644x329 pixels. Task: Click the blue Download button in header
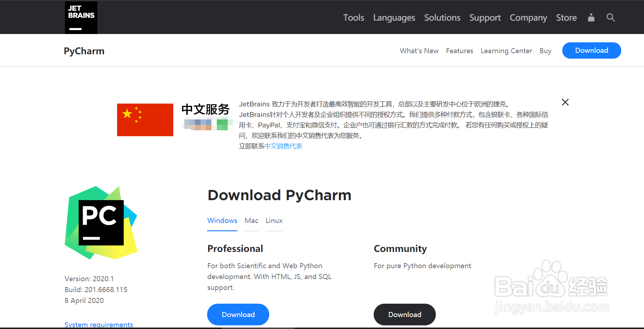click(x=592, y=50)
